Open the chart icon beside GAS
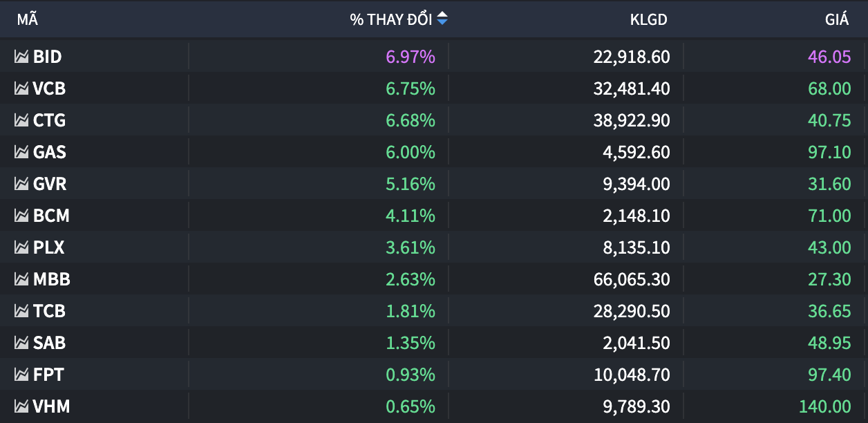Image resolution: width=868 pixels, height=423 pixels. [21, 152]
